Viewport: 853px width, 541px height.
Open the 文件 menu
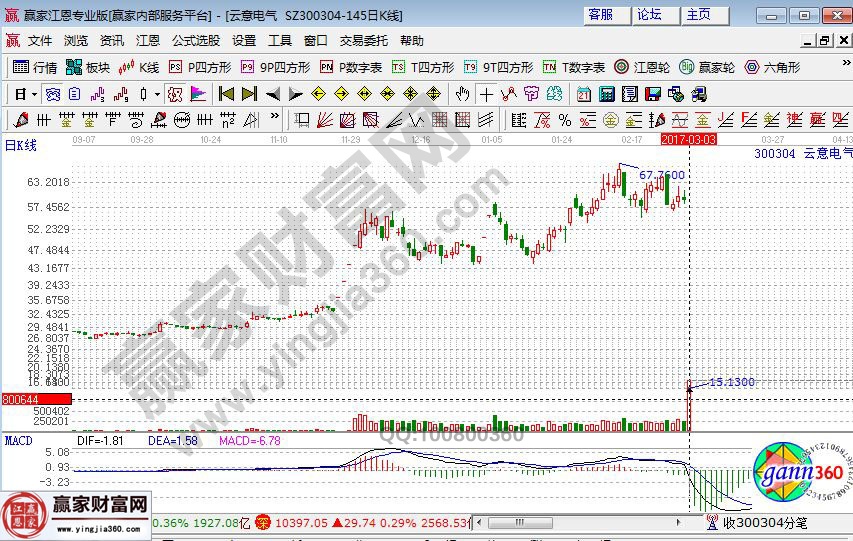[40, 41]
